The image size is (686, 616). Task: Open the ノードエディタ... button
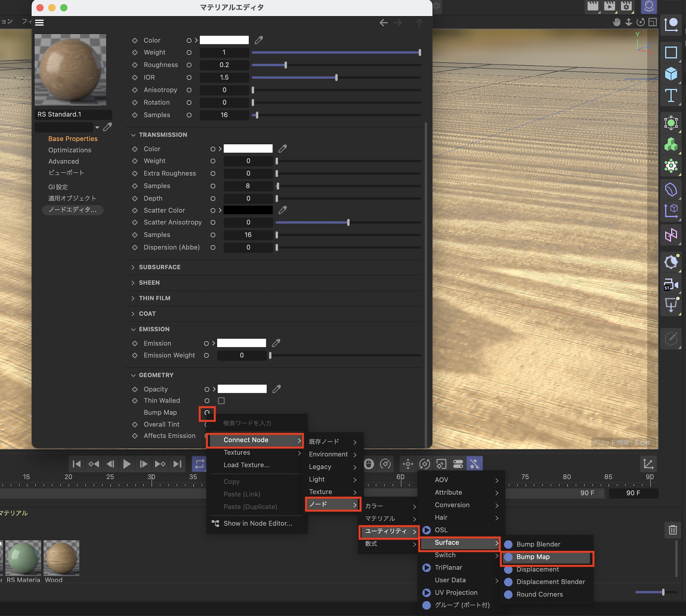click(x=72, y=210)
